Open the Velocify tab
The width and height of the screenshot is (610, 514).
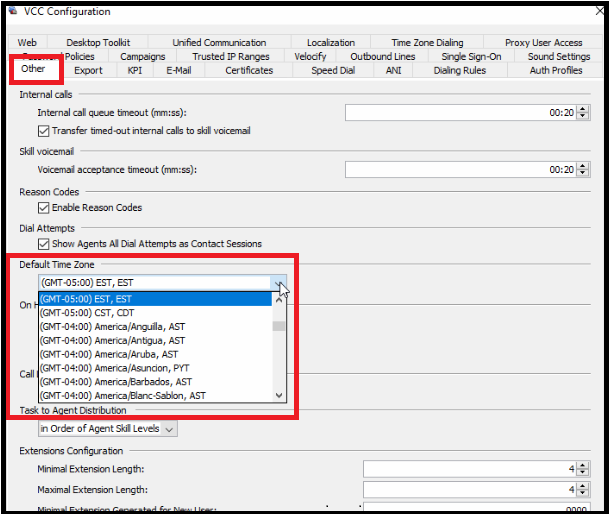tap(310, 56)
